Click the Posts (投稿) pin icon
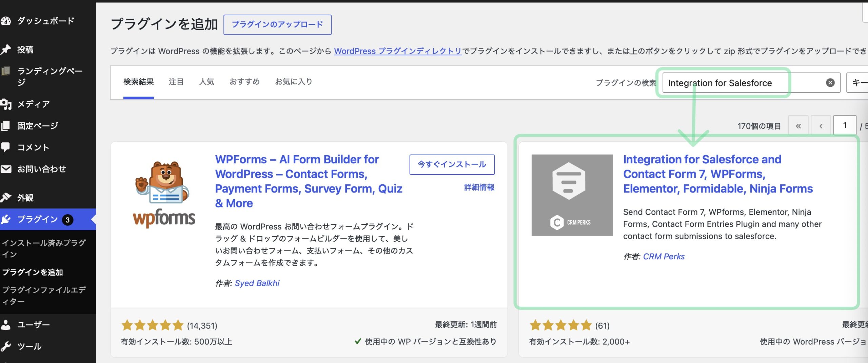Screen dimensions: 868x363 click(6, 49)
